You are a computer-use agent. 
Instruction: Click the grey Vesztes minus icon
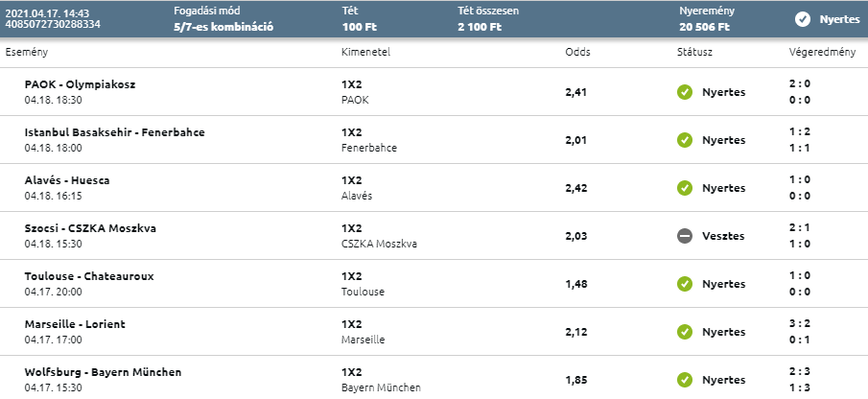point(684,236)
